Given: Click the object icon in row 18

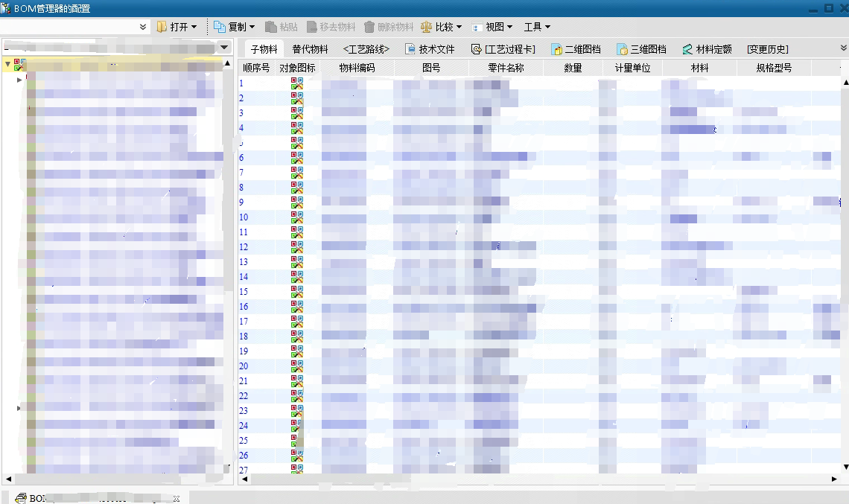Looking at the screenshot, I should point(296,336).
